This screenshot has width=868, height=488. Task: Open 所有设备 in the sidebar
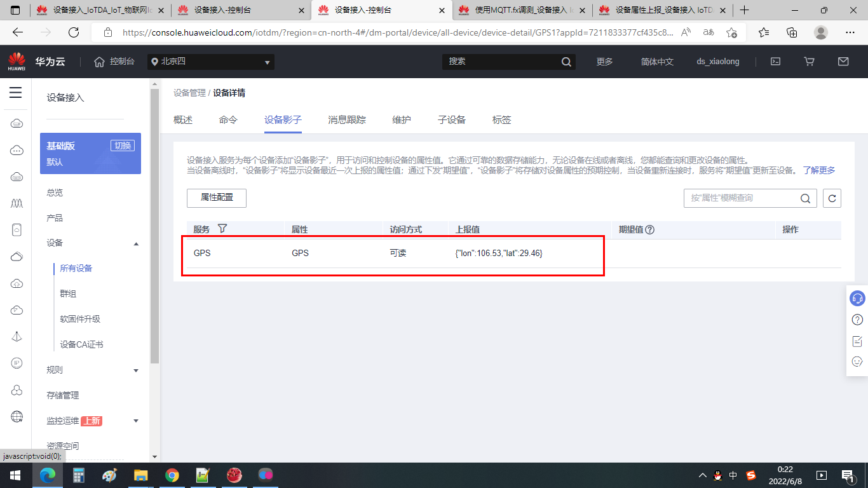76,268
